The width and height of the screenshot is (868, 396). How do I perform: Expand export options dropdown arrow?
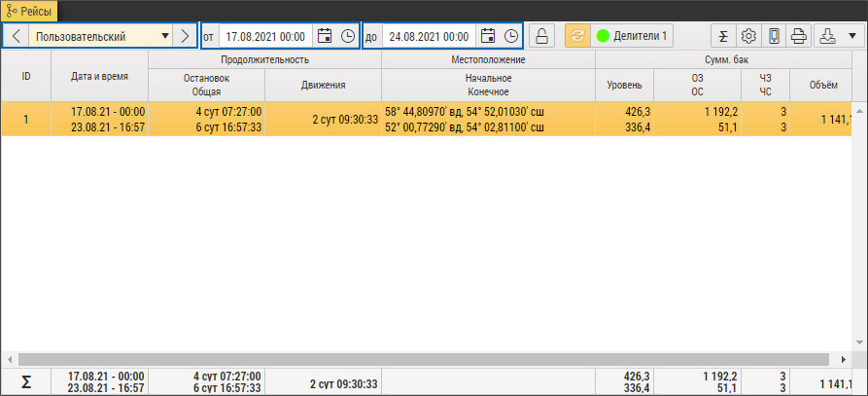(x=851, y=37)
